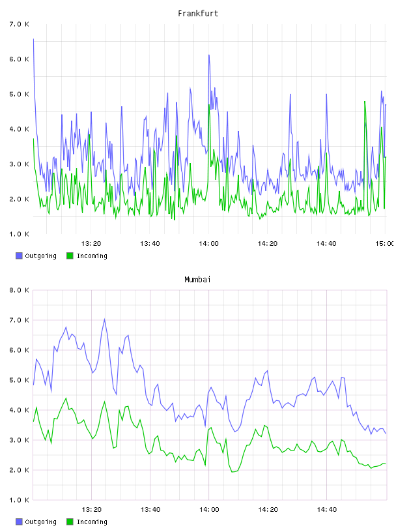Select the Incoming label in Frankfurt legend
The height and width of the screenshot is (532, 396).
pyautogui.click(x=92, y=256)
